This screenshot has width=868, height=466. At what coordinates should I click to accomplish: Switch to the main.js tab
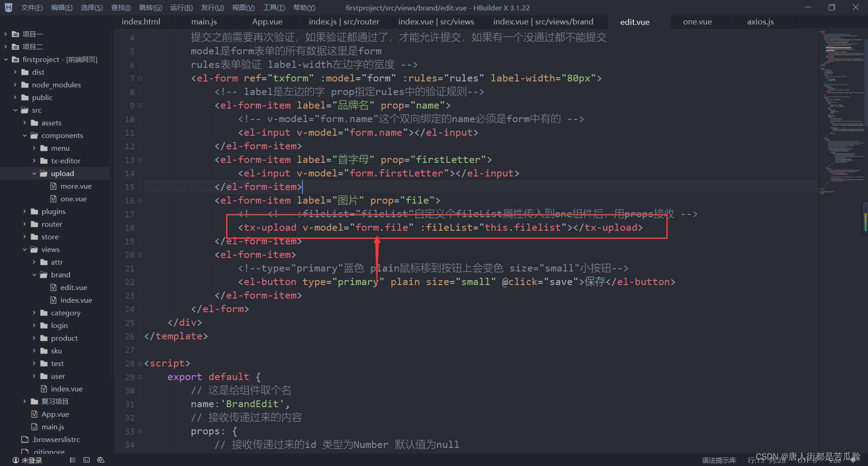[x=204, y=22]
